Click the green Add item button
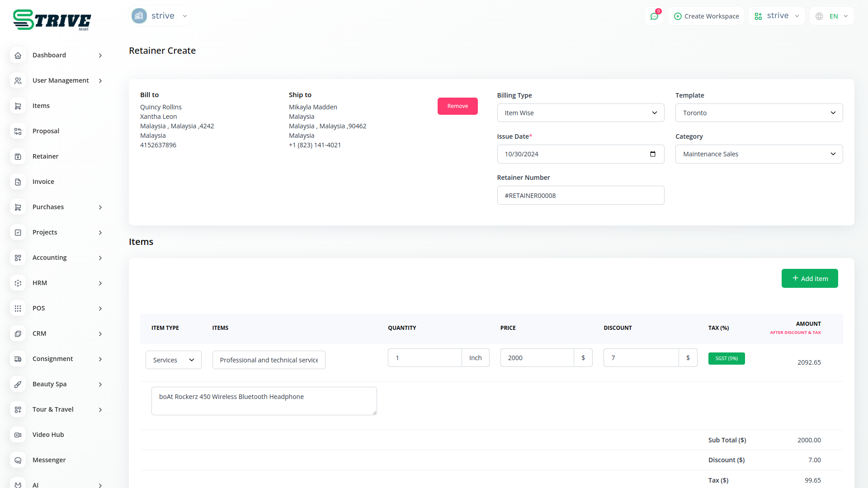This screenshot has width=868, height=488. (x=809, y=278)
